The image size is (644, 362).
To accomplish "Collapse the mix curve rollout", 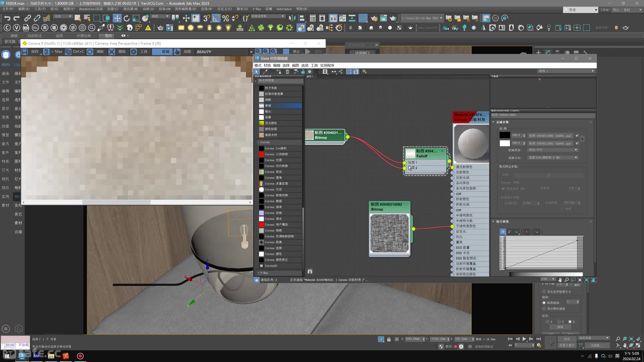I will [493, 221].
